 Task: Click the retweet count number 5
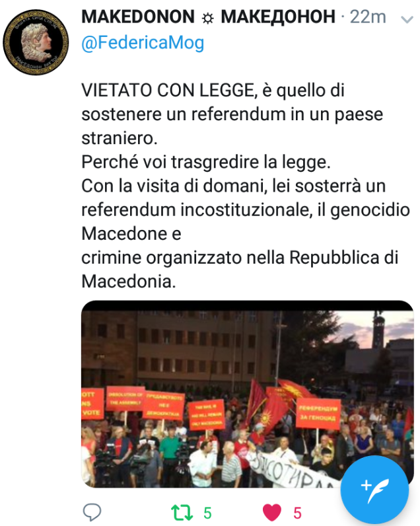click(207, 513)
